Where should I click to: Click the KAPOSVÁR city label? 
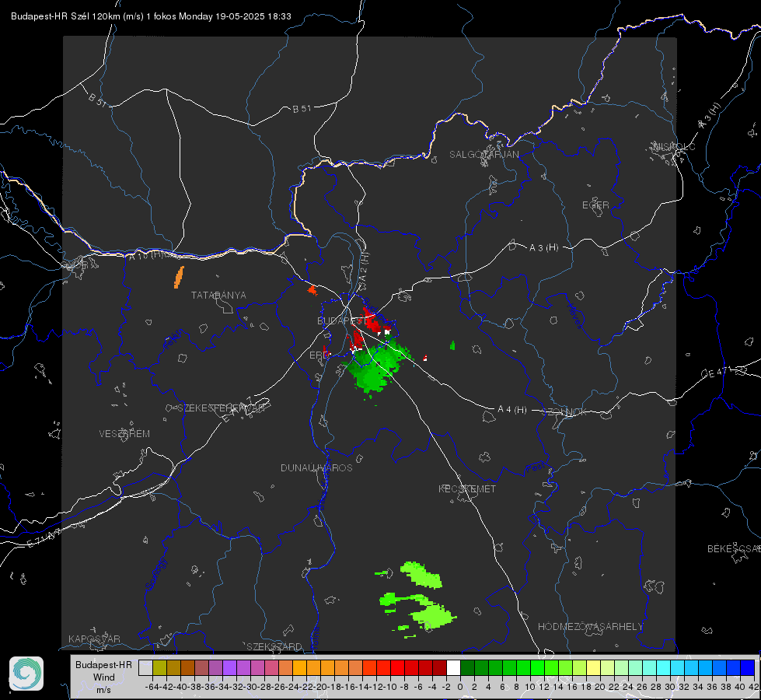tap(94, 639)
